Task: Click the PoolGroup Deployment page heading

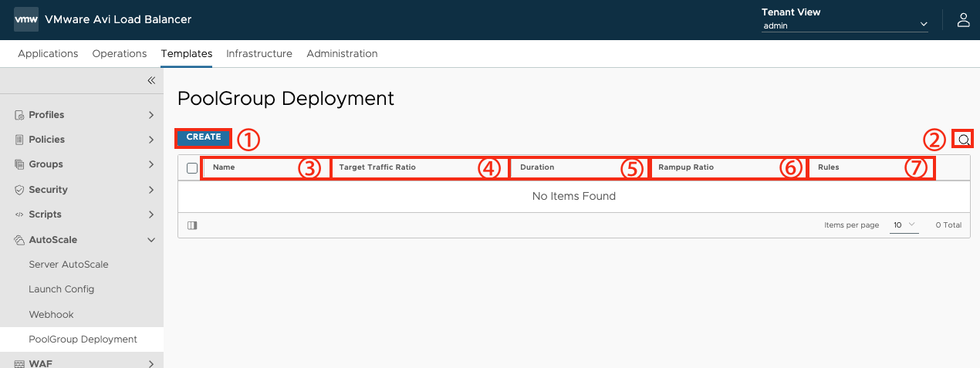Action: [286, 99]
